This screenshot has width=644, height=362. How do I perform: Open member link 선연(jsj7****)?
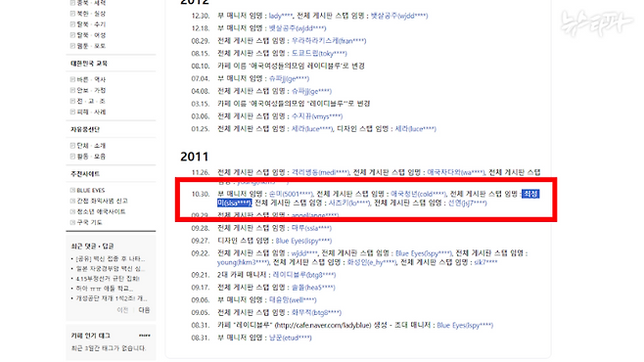coord(468,204)
